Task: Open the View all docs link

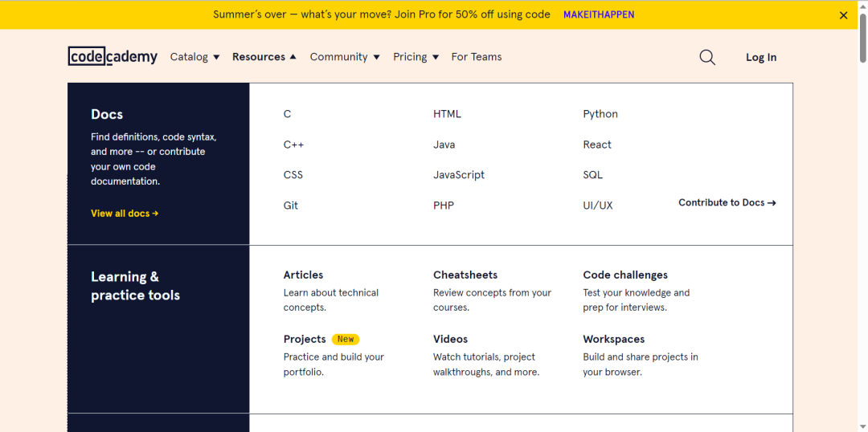Action: coord(125,213)
